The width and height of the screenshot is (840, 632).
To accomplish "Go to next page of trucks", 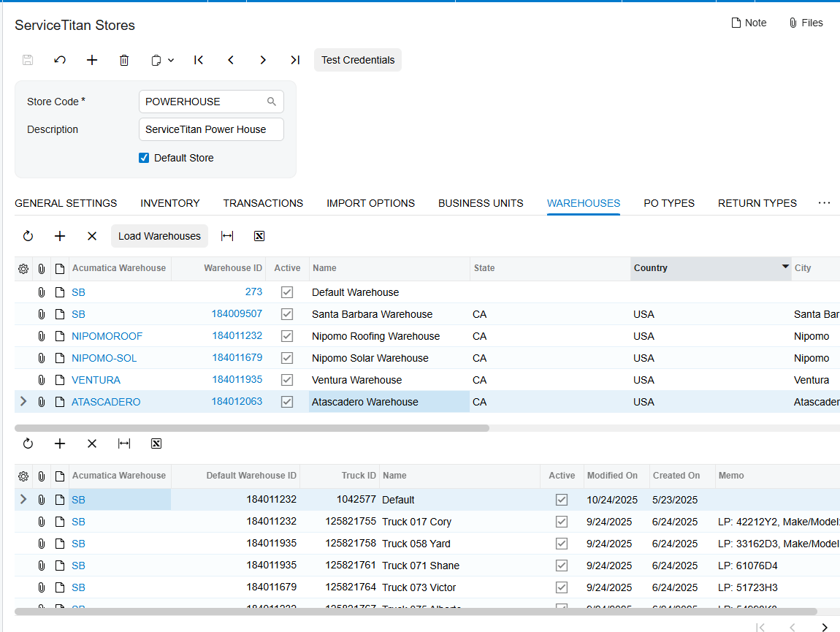I will pos(825,628).
